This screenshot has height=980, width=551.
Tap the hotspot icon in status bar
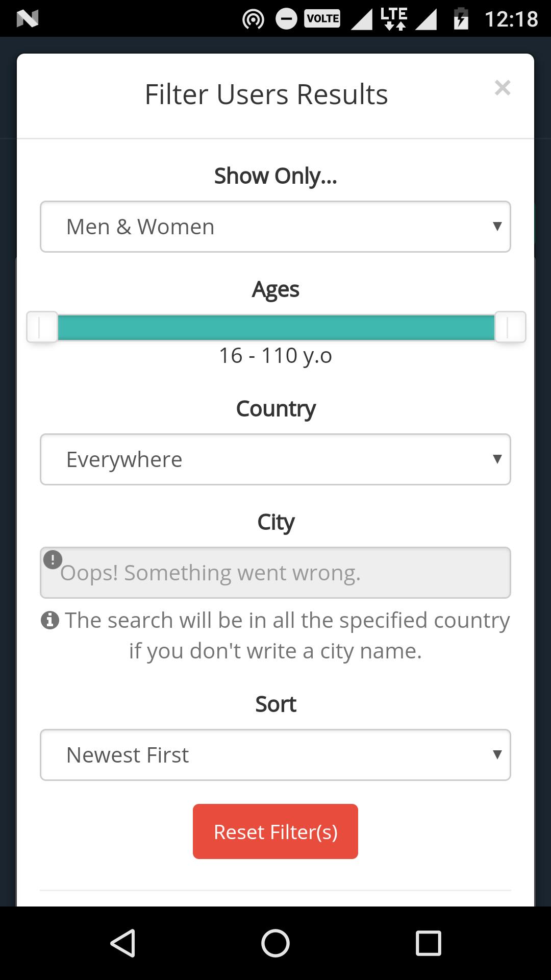[x=253, y=19]
